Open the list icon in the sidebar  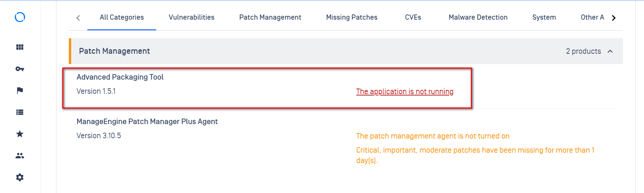(x=20, y=112)
